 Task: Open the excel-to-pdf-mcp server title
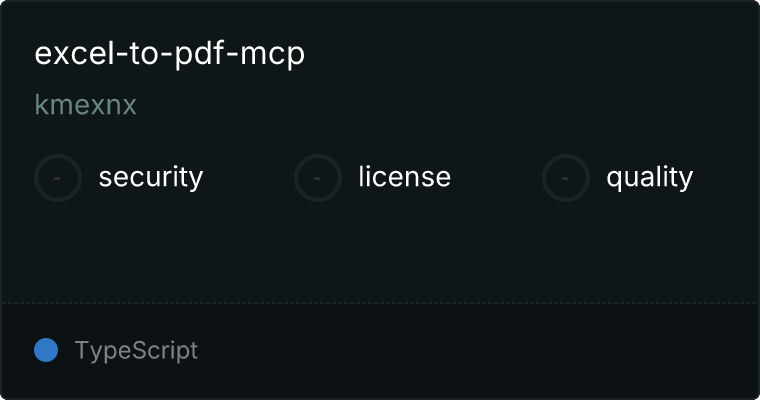tap(170, 54)
